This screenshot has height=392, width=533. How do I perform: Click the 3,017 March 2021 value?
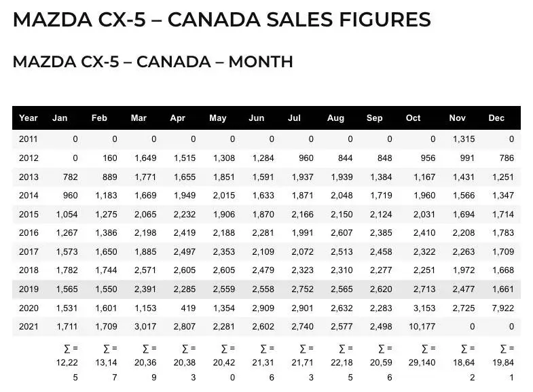(145, 326)
